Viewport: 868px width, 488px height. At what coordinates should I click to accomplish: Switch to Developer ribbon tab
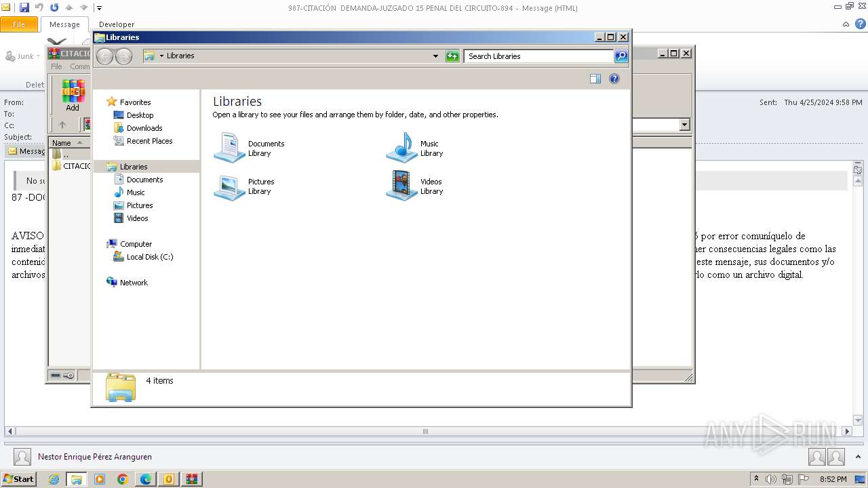pyautogui.click(x=117, y=24)
